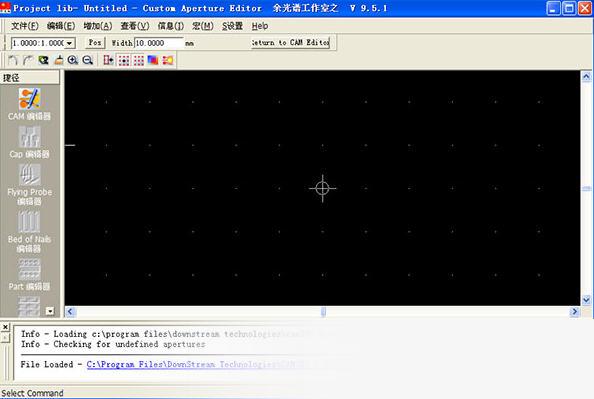Open the CAM editor from sidebar
Screen dimensions: 594x399
point(30,104)
